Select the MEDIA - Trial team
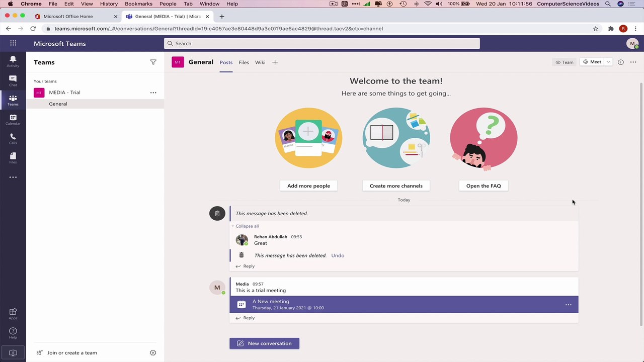Viewport: 644px width, 362px height. coord(95,93)
